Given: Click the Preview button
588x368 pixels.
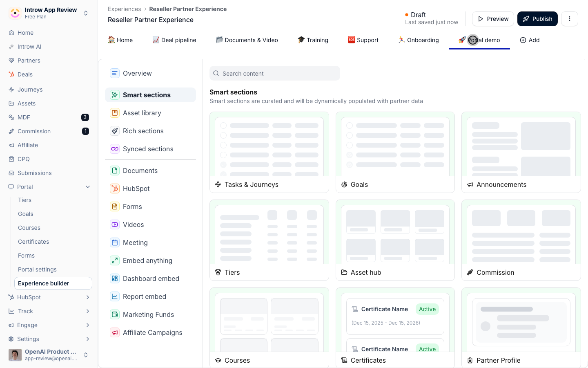Looking at the screenshot, I should pyautogui.click(x=493, y=19).
